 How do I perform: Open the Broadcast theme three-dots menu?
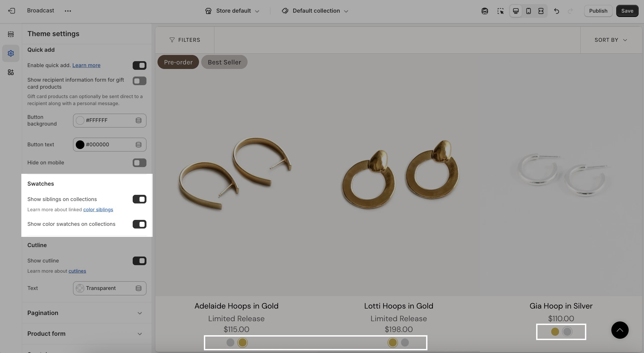68,11
